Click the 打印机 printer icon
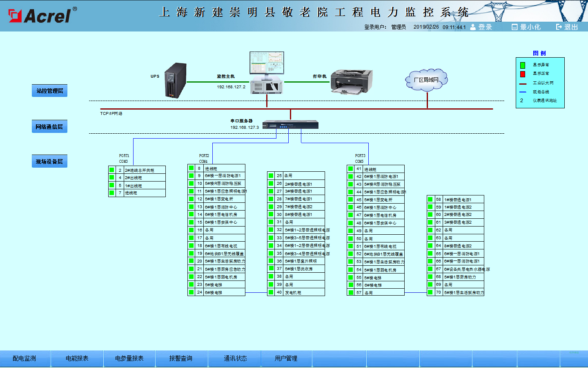This screenshot has height=368, width=588. 351,81
